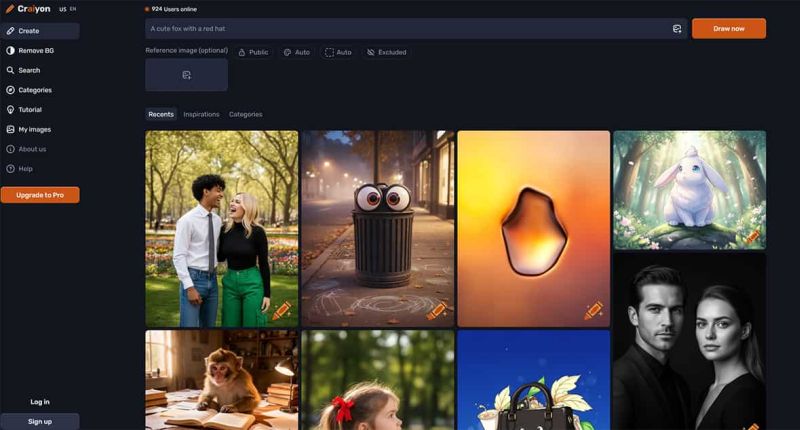Open the trash can with eyes thumbnail

pos(377,229)
